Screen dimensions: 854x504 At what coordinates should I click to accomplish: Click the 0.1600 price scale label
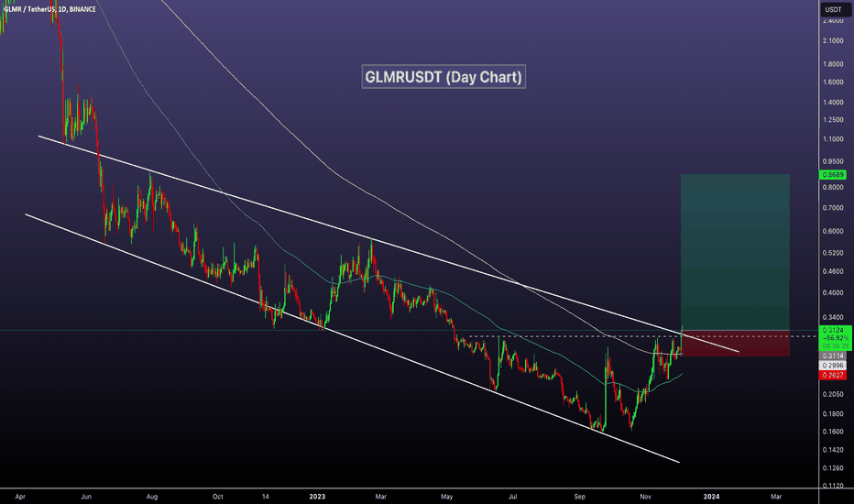click(x=833, y=432)
